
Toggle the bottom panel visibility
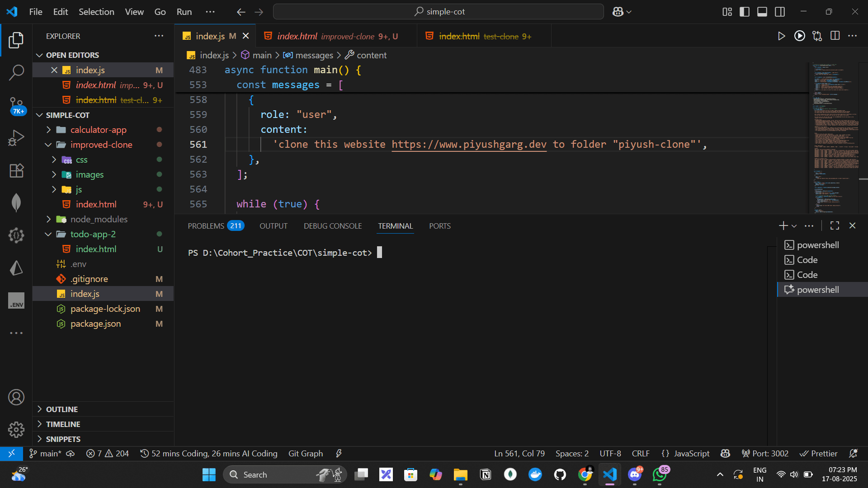pos(762,12)
